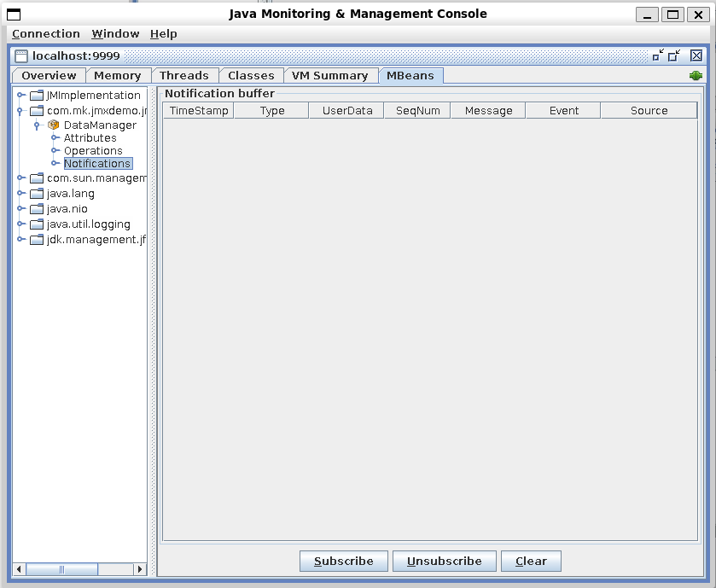Switch to the Threads tab

click(183, 75)
